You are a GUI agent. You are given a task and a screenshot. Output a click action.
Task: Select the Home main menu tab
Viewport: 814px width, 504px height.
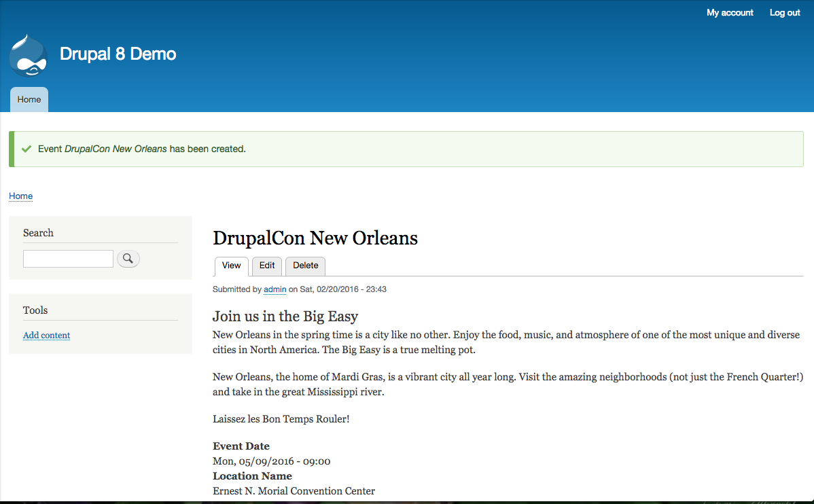coord(29,100)
